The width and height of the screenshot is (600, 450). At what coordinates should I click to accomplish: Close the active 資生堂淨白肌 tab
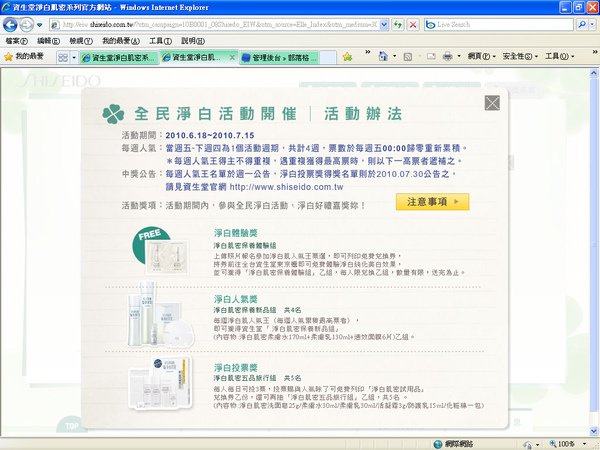click(232, 57)
